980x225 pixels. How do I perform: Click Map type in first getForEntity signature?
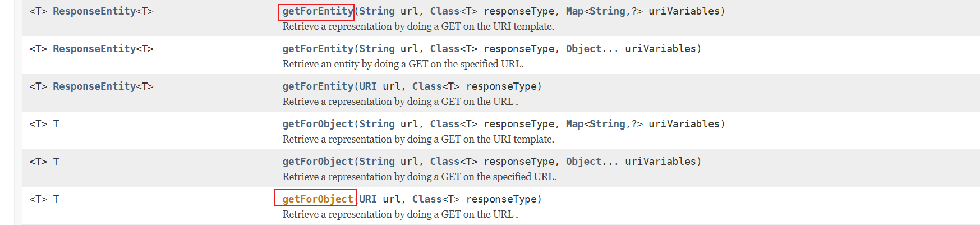574,11
